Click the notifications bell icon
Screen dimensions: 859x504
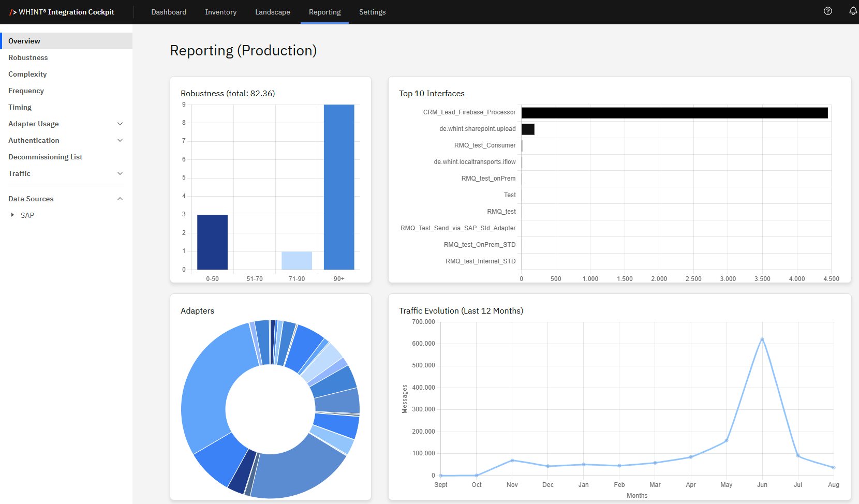[x=853, y=11]
